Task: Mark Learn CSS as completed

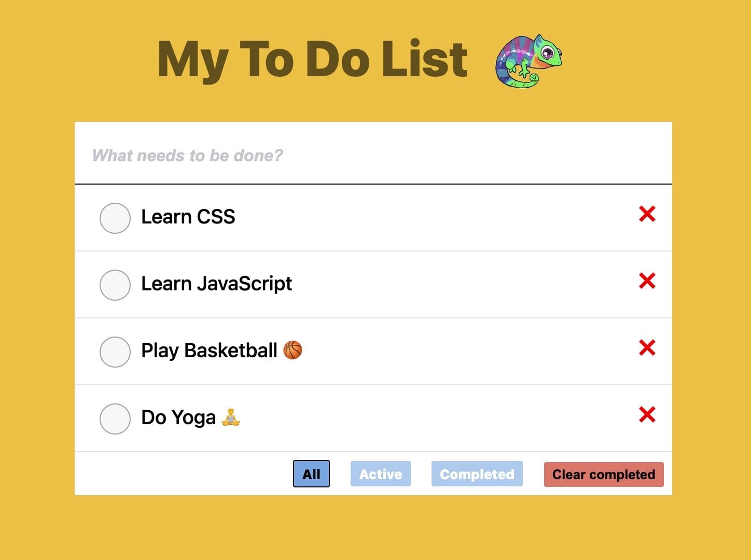Action: (x=115, y=218)
